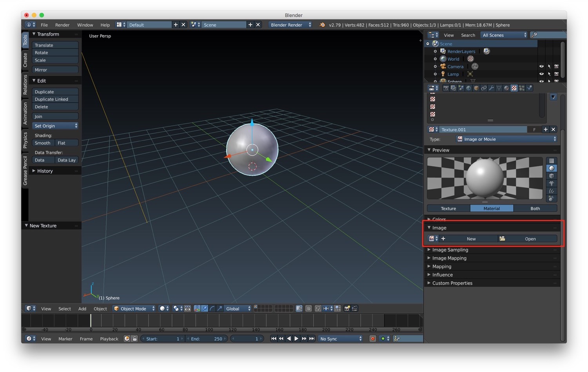Open the Scene properties tab icon
This screenshot has height=372, width=588.
point(461,88)
